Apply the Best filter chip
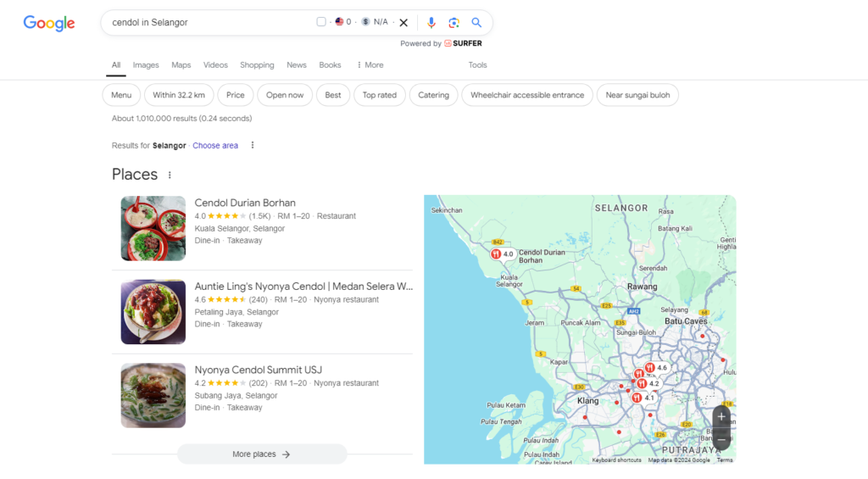This screenshot has height=479, width=868. click(332, 95)
